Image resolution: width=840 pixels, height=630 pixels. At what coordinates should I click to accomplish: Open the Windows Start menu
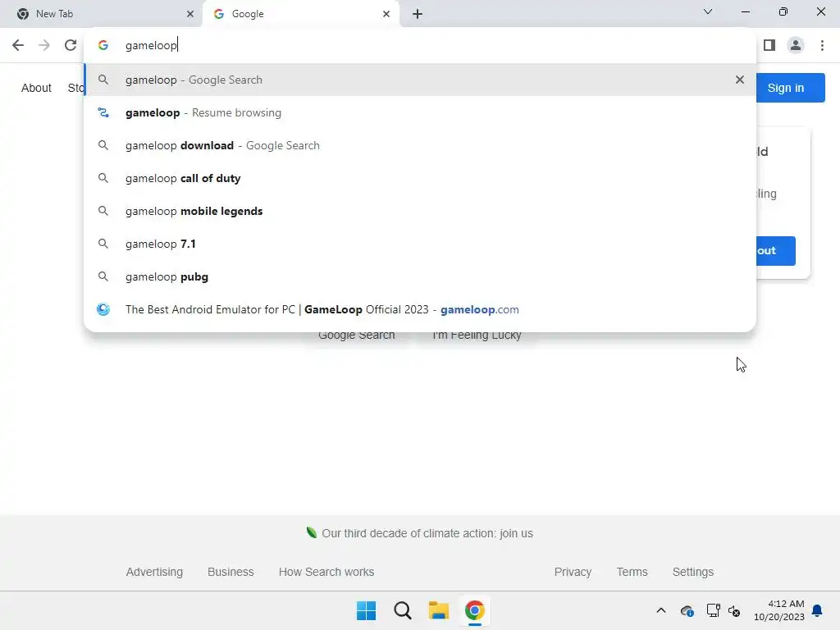tap(367, 610)
